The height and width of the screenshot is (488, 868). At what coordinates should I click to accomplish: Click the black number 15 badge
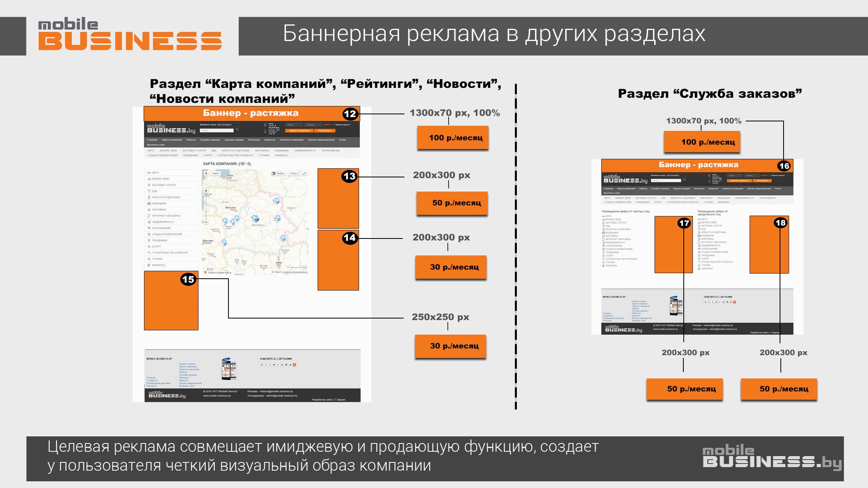pos(188,279)
